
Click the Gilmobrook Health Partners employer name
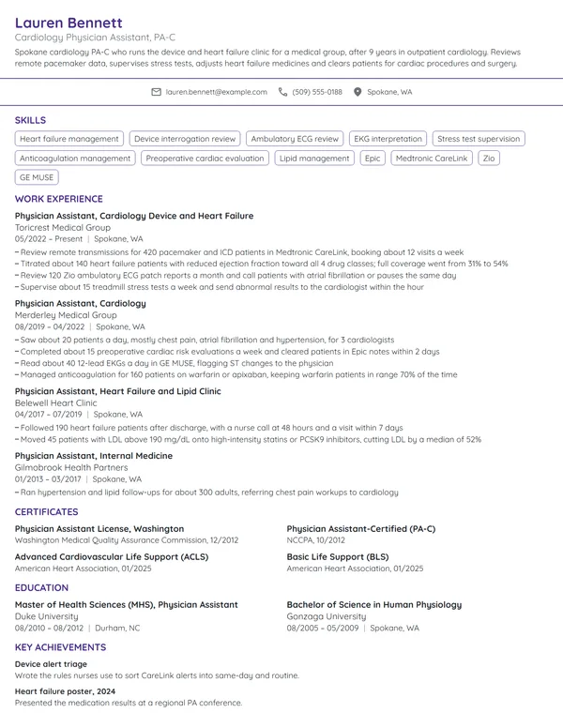71,467
